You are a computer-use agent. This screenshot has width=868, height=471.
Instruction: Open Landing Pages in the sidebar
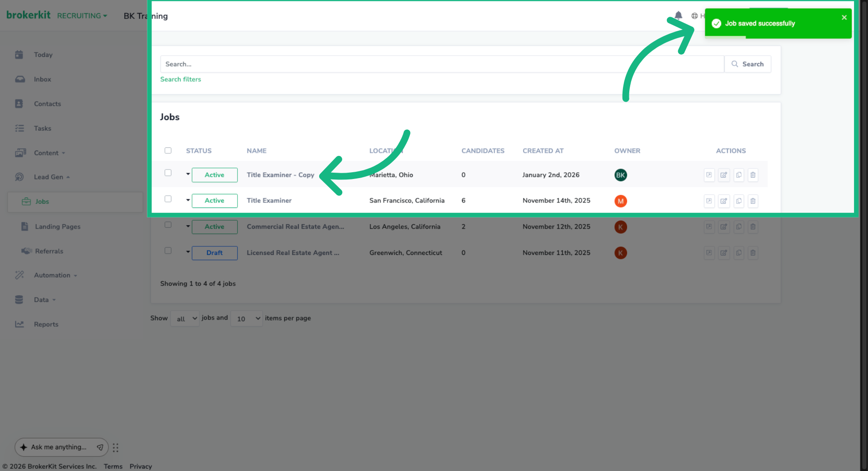[x=57, y=226]
